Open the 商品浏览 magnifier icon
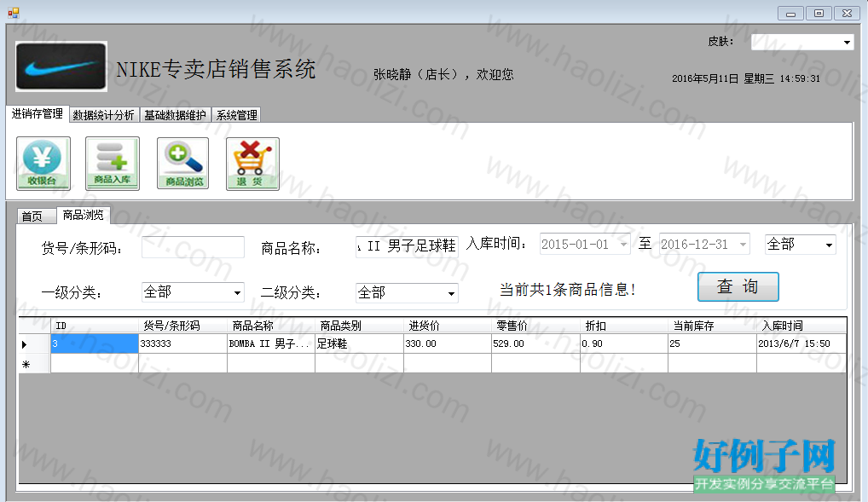868x502 pixels. click(182, 164)
